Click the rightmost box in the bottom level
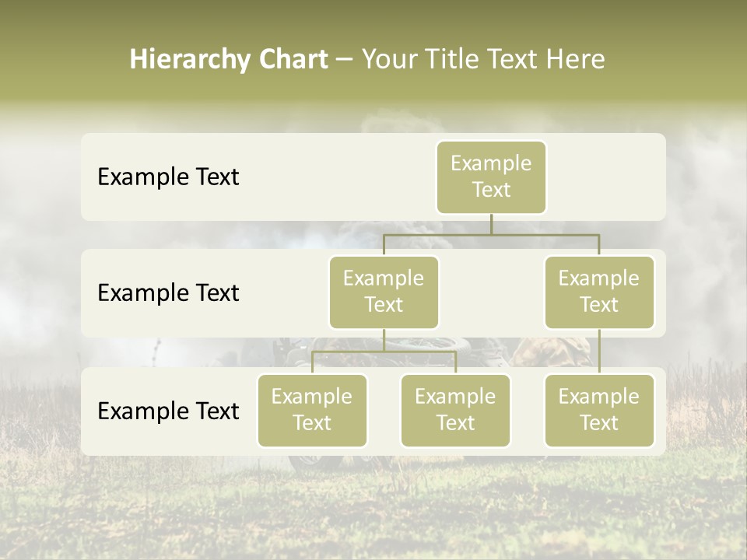 click(x=598, y=410)
